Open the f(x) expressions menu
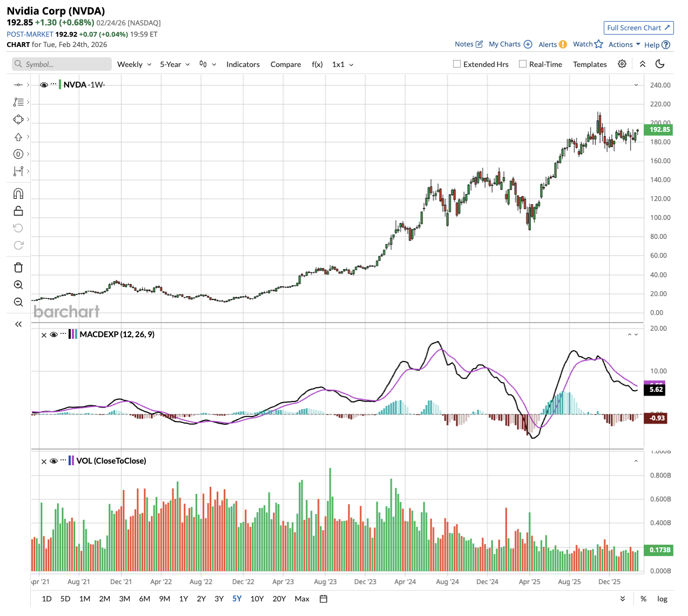Viewport: 688px width, 616px height. [318, 64]
